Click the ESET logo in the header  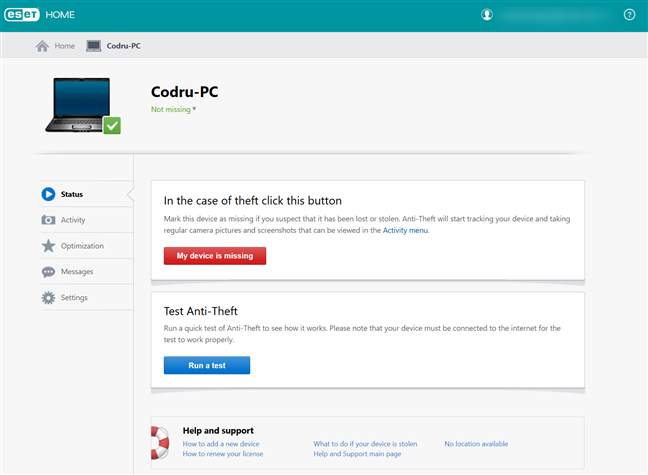point(22,14)
